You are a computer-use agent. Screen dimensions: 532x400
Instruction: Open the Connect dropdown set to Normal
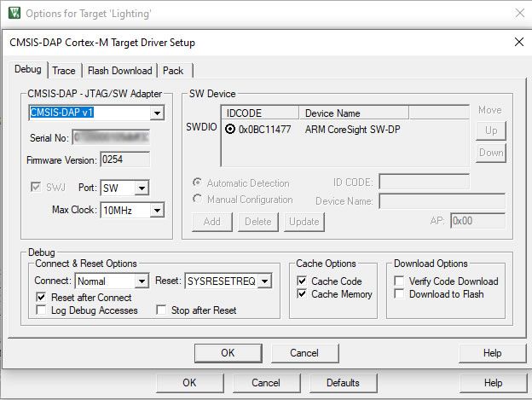142,281
